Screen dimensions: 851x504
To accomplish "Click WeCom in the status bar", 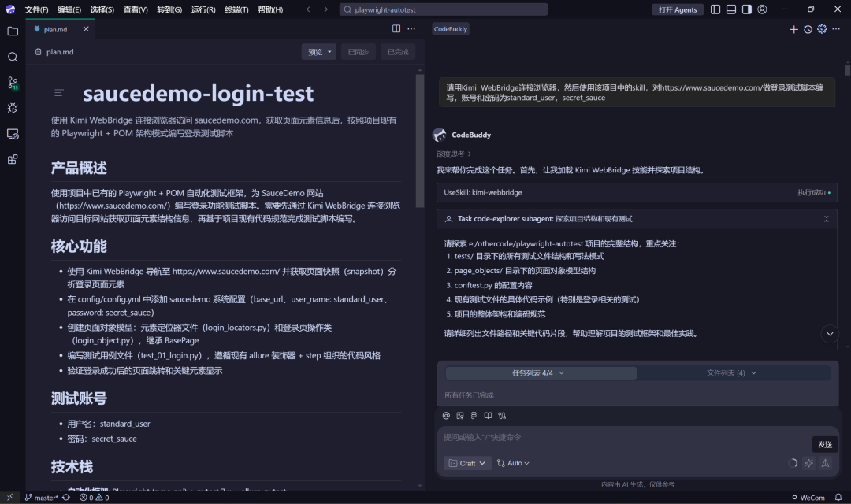I will click(x=808, y=498).
